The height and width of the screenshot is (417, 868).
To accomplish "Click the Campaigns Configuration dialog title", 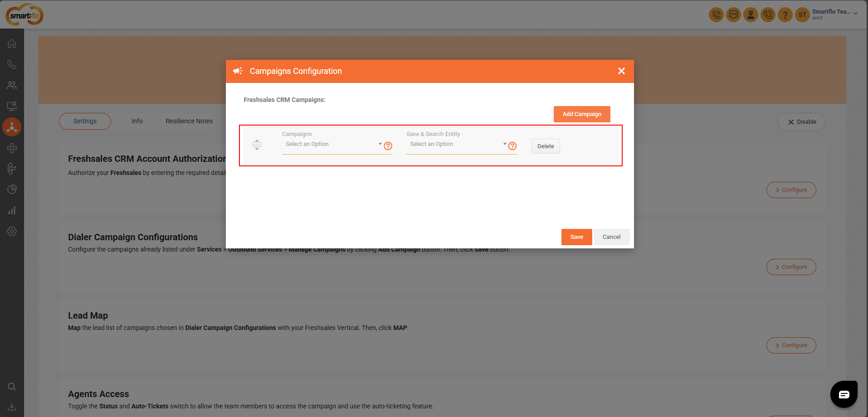I will click(296, 71).
